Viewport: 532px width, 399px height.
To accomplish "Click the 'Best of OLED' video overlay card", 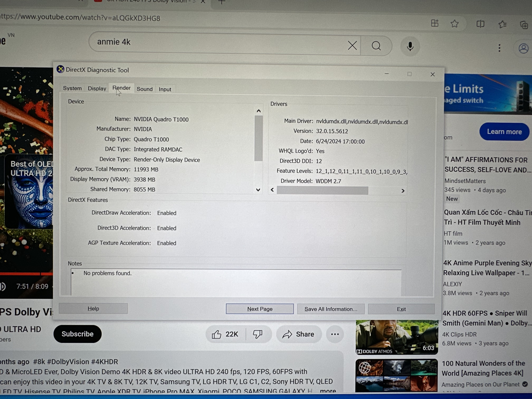I will (29, 192).
